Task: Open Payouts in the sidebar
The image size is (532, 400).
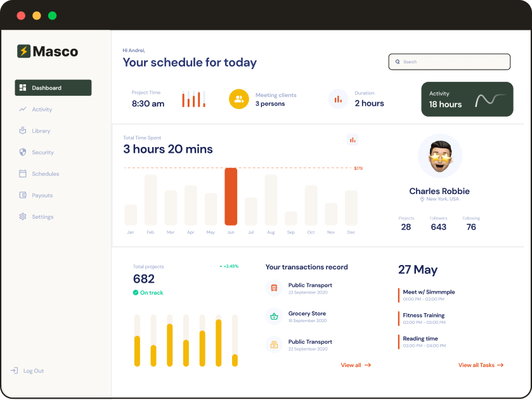Action: tap(42, 195)
